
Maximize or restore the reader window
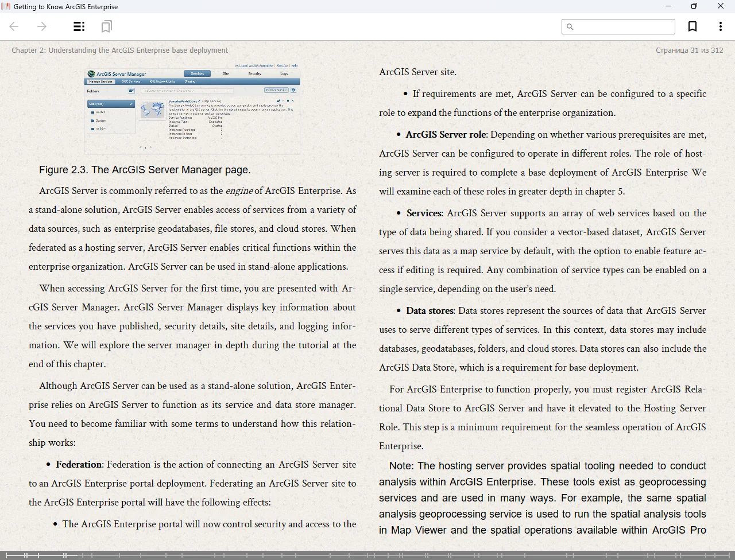(694, 6)
